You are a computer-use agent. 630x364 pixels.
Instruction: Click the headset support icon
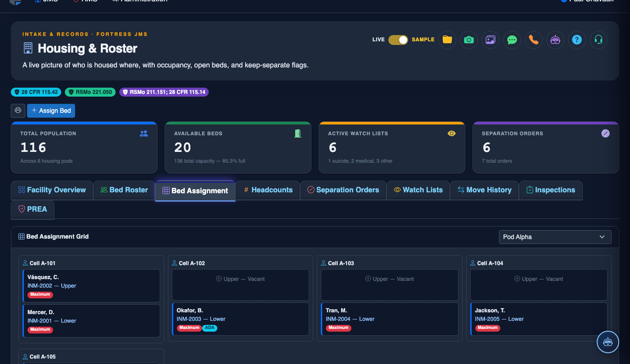598,40
